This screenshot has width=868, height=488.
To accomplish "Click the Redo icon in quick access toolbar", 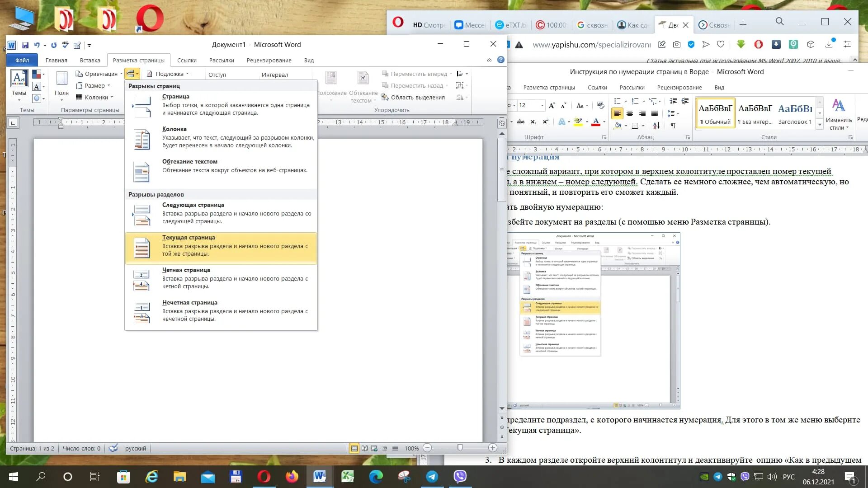I will coord(54,45).
